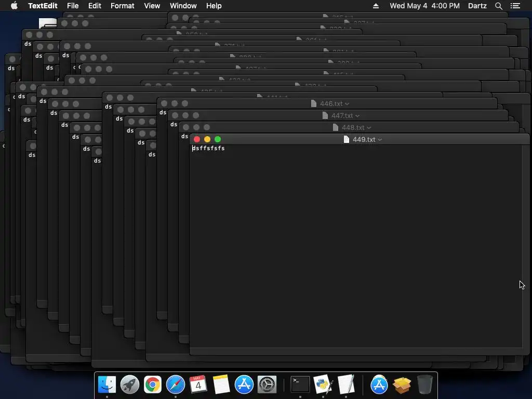Open Spotlight search magnifier
This screenshot has height=399, width=532.
click(x=498, y=6)
